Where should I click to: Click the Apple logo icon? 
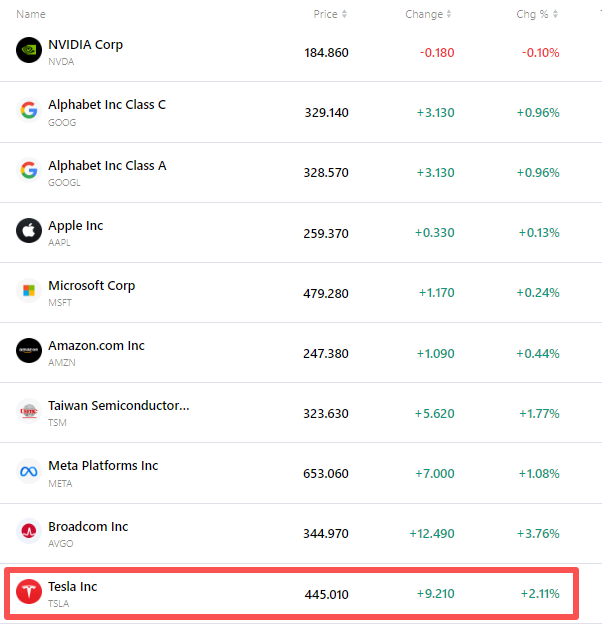pos(29,231)
